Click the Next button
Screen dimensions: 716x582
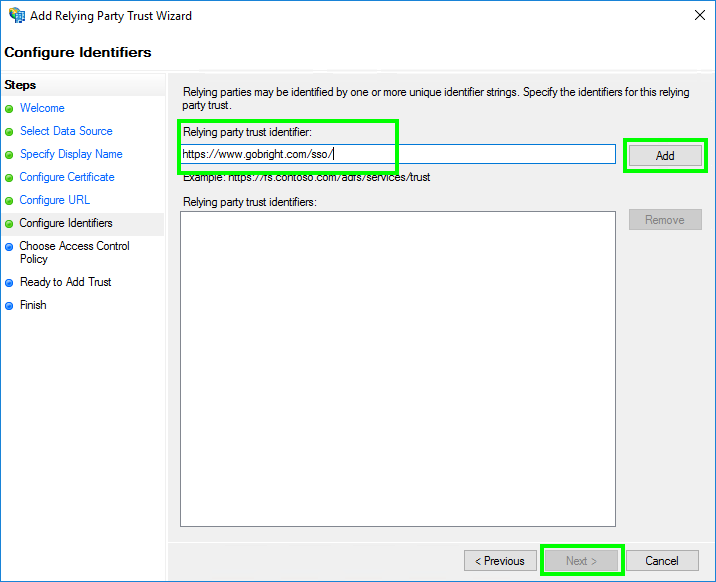(581, 561)
